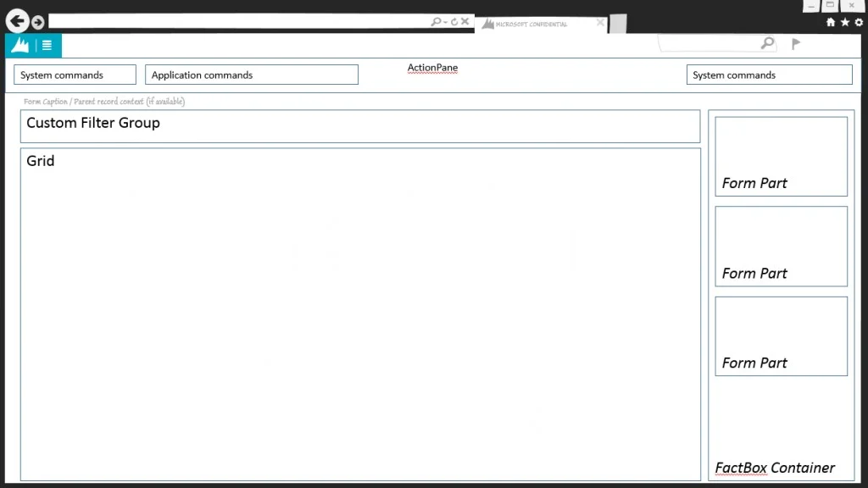Click the flag icon in the app header
Image resolution: width=868 pixels, height=488 pixels.
(796, 44)
